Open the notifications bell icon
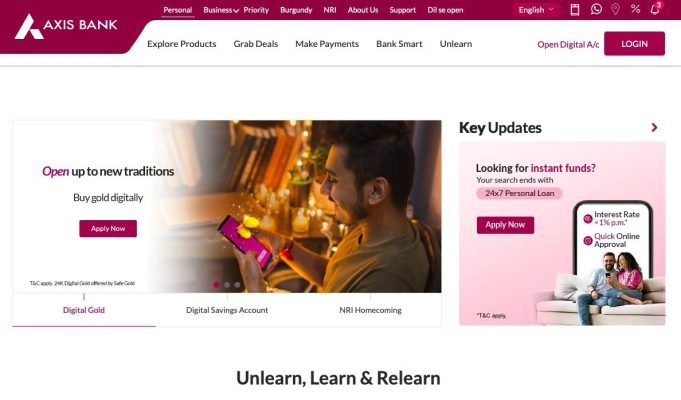 (x=655, y=10)
